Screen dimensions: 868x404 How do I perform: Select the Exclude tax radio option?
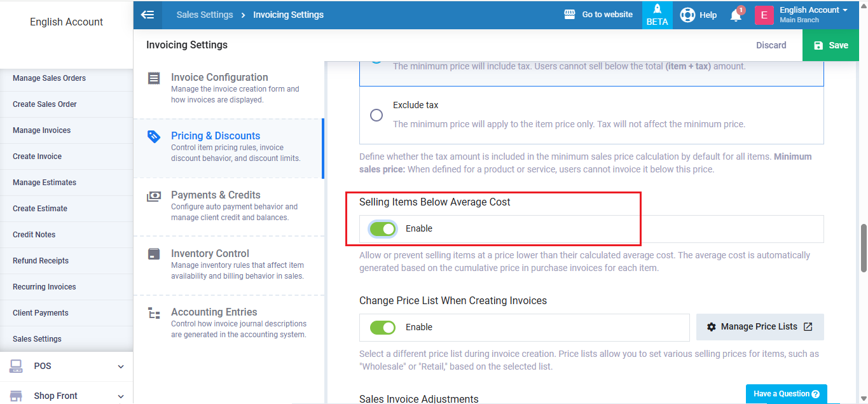click(x=376, y=115)
